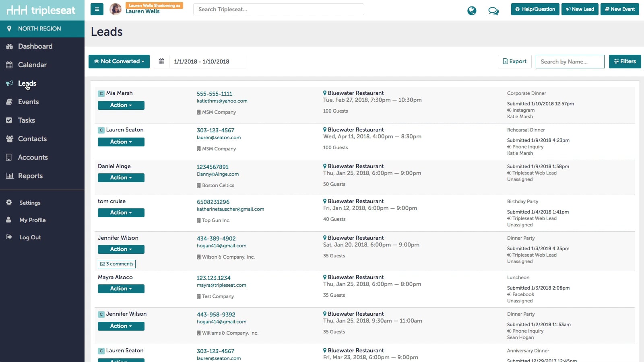The image size is (644, 362).
Task: Click the Boston Celtics account
Action: pos(218,185)
